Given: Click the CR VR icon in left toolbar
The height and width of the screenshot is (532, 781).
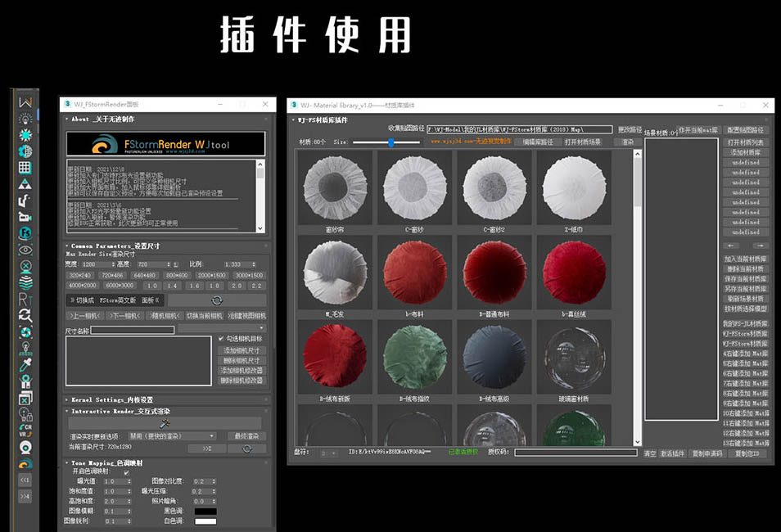Looking at the screenshot, I should click(25, 431).
